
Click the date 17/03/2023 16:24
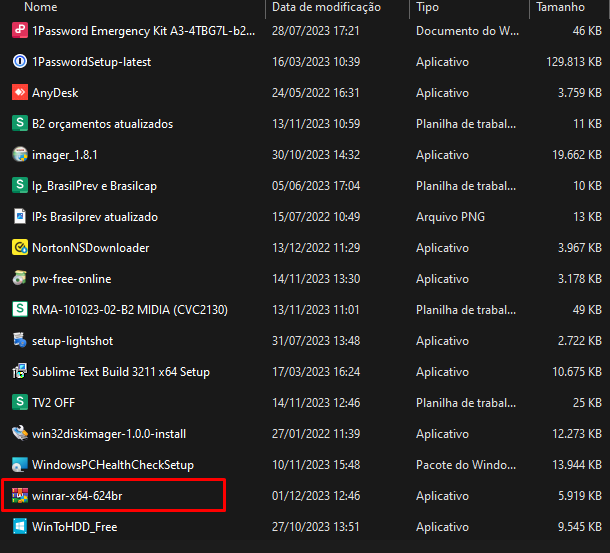pos(316,372)
